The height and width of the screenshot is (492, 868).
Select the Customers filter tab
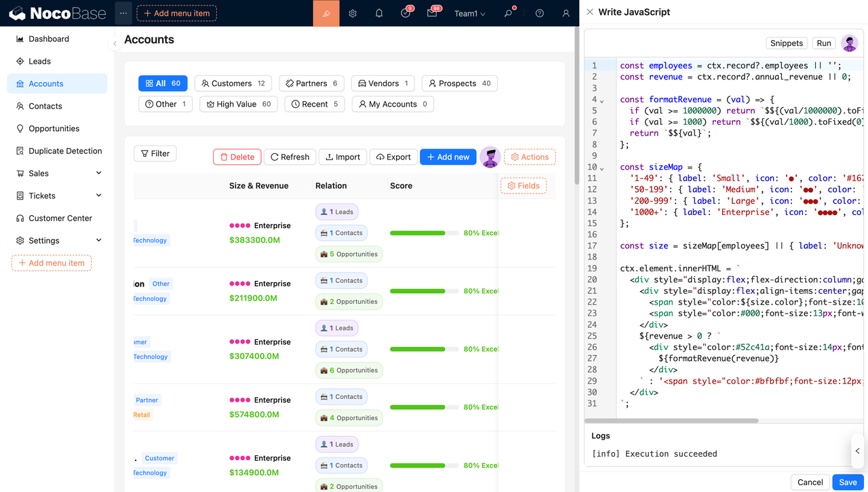[233, 83]
